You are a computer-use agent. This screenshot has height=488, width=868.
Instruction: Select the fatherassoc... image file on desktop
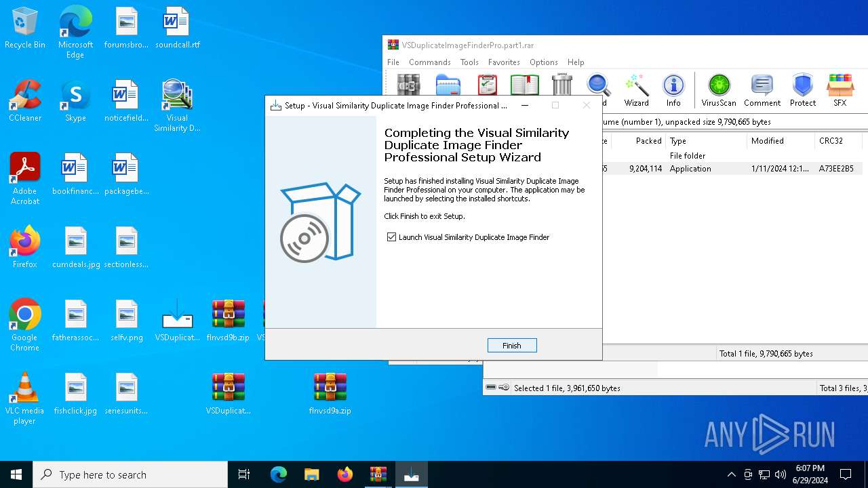75,321
